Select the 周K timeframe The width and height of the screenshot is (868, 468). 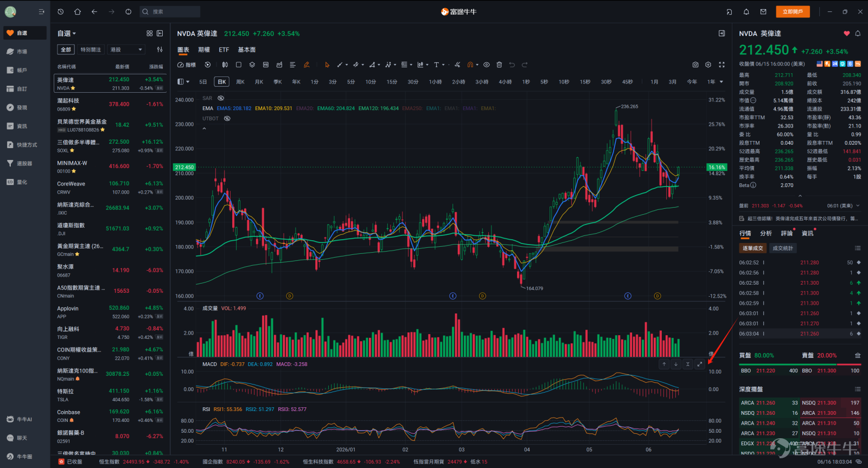[x=240, y=82]
